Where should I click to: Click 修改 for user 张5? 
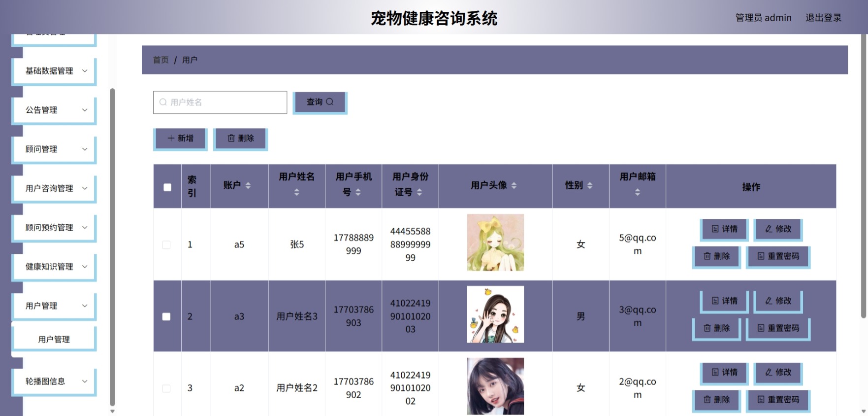coord(778,229)
